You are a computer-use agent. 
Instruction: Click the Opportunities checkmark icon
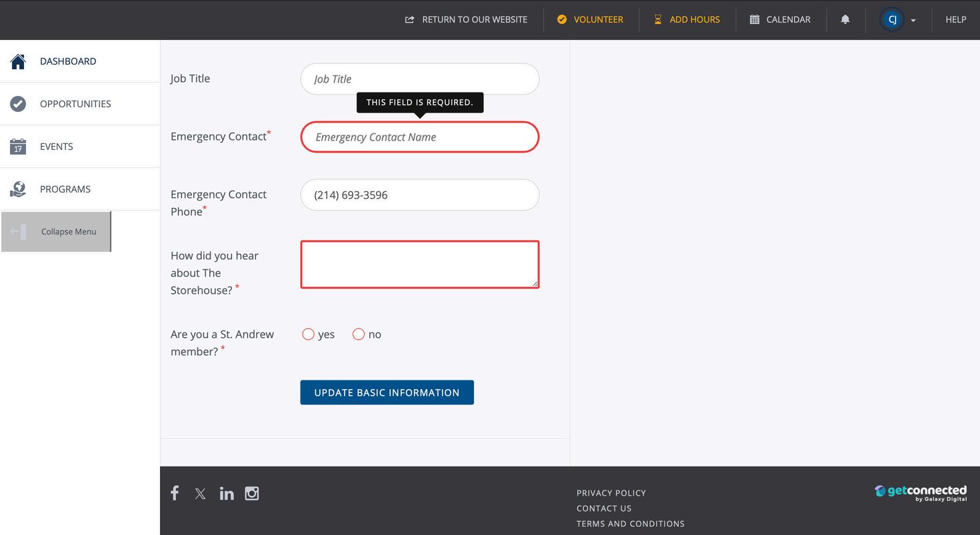click(x=18, y=104)
